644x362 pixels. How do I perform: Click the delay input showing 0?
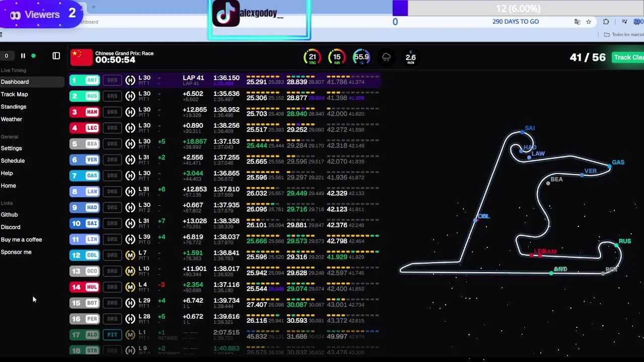pos(7,56)
